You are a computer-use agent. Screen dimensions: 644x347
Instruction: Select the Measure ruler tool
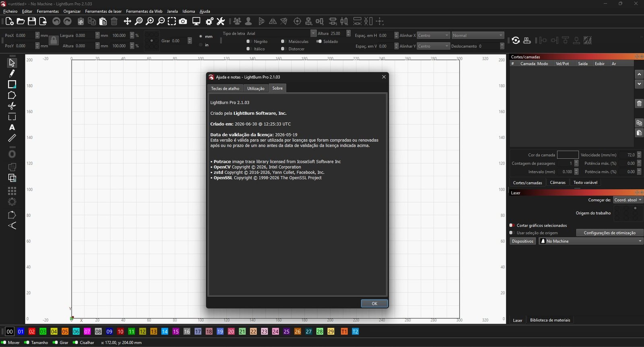[x=12, y=138]
